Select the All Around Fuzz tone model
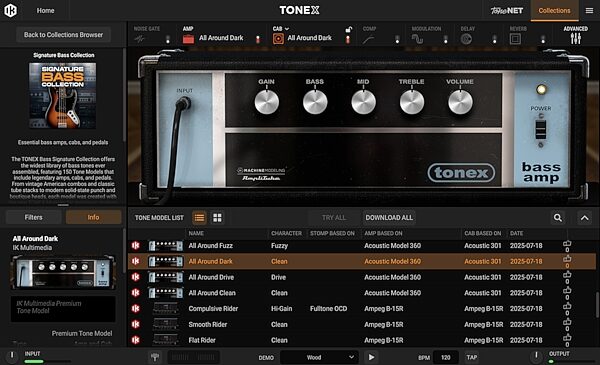Image resolution: width=600 pixels, height=365 pixels. coord(362,246)
